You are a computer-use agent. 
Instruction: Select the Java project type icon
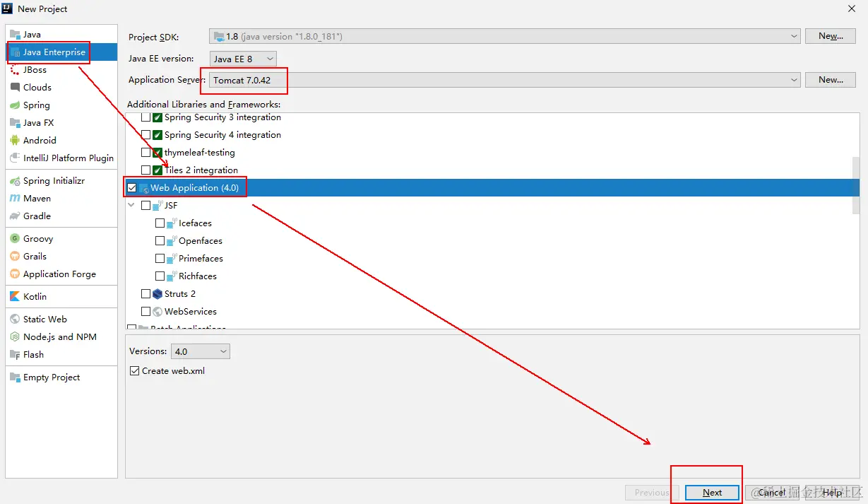(x=15, y=35)
